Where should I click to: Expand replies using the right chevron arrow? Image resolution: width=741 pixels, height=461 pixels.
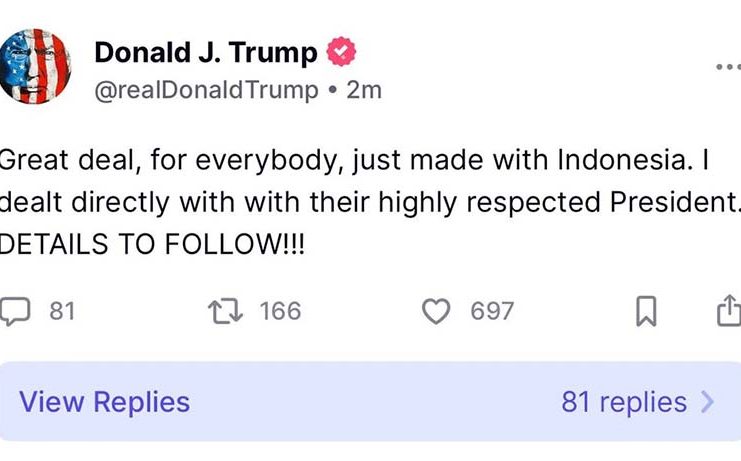click(x=708, y=402)
